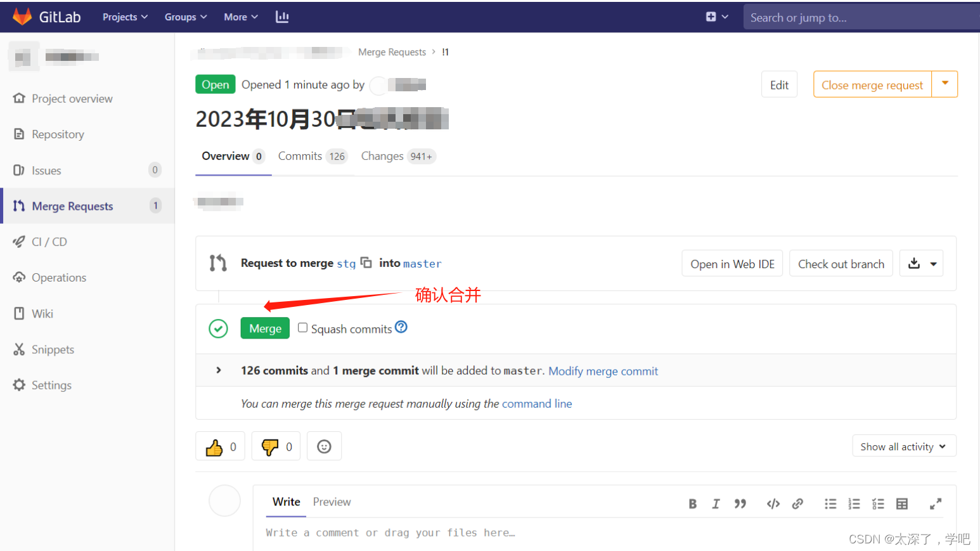Viewport: 980px width, 551px height.
Task: Open the analytics chart icon in top bar
Action: pos(282,16)
